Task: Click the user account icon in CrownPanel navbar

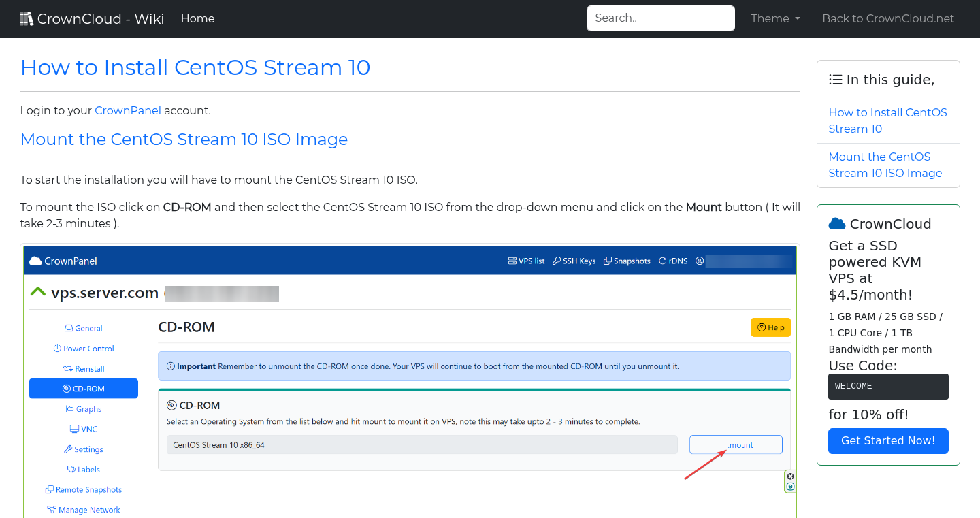Action: coord(699,261)
